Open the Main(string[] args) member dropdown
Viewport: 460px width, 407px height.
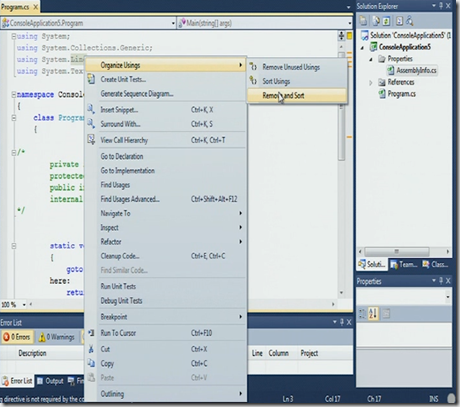click(x=350, y=23)
